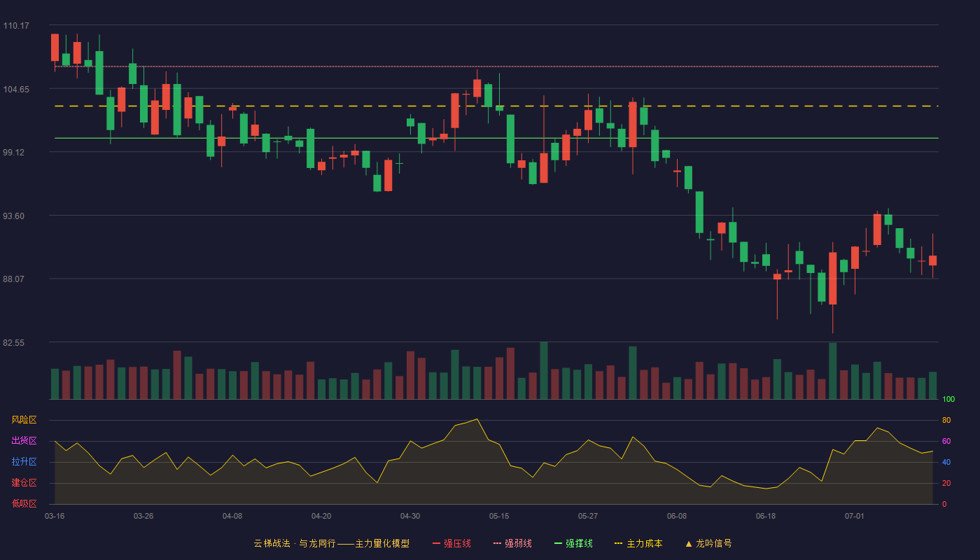This screenshot has height=560, width=980.
Task: Click the 04-08 date label
Action: [x=232, y=516]
